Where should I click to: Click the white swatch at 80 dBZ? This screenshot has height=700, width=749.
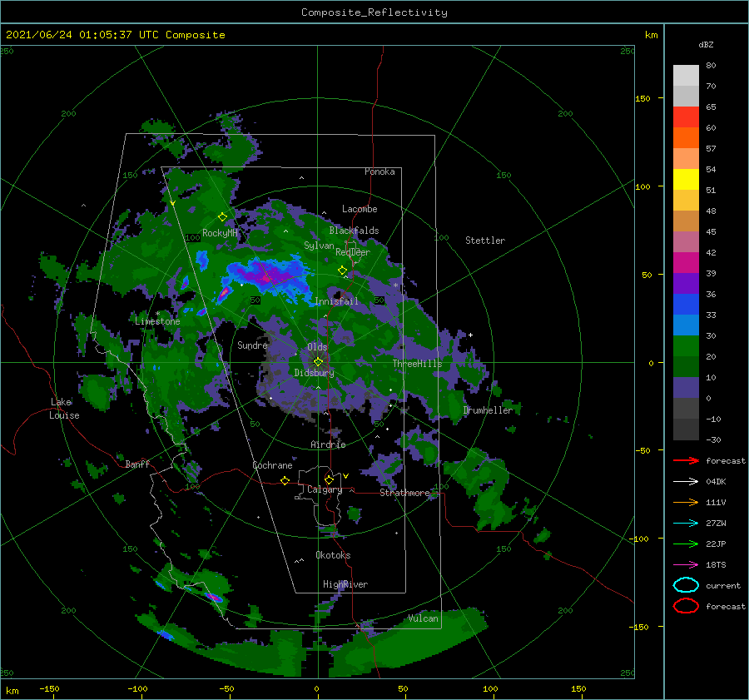tap(686, 76)
